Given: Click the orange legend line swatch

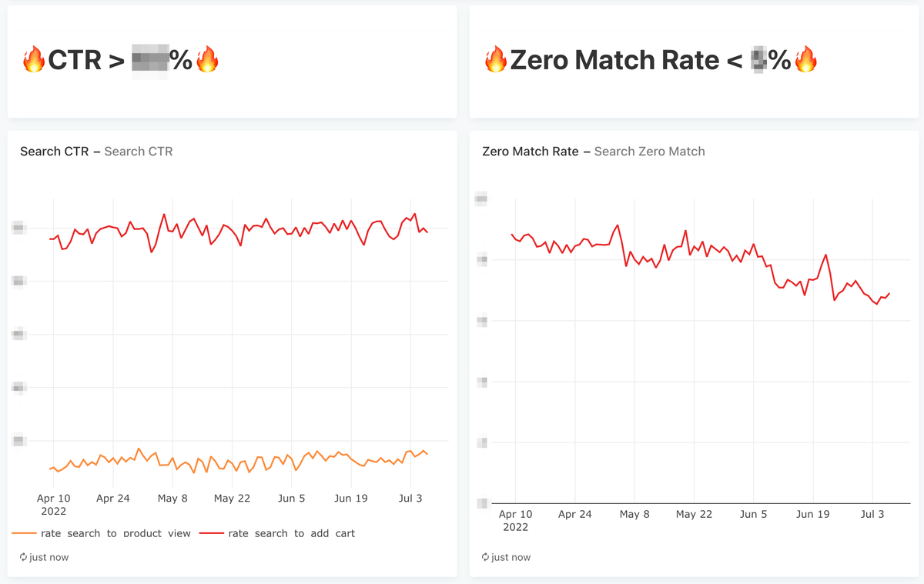Looking at the screenshot, I should (25, 533).
